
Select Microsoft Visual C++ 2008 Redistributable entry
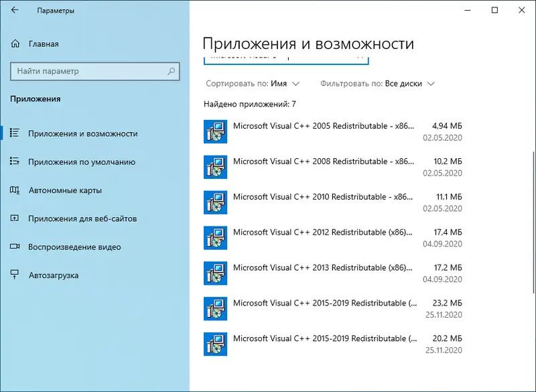click(333, 167)
